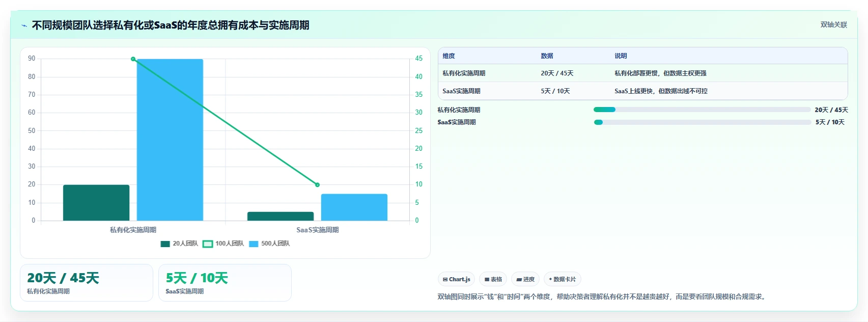The height and width of the screenshot is (322, 868).
Task: Open the 5天 / 10天 data card
Action: (x=225, y=283)
